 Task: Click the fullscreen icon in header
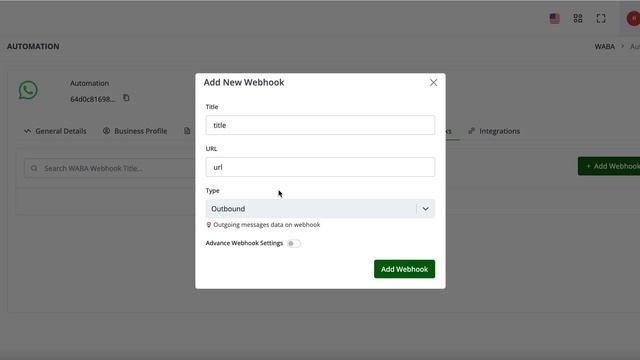pyautogui.click(x=601, y=18)
